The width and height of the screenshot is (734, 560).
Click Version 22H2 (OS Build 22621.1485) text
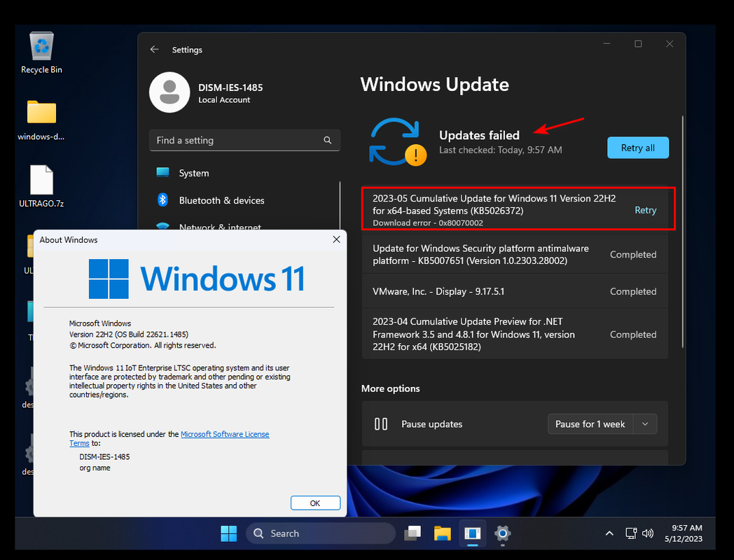[x=129, y=335]
